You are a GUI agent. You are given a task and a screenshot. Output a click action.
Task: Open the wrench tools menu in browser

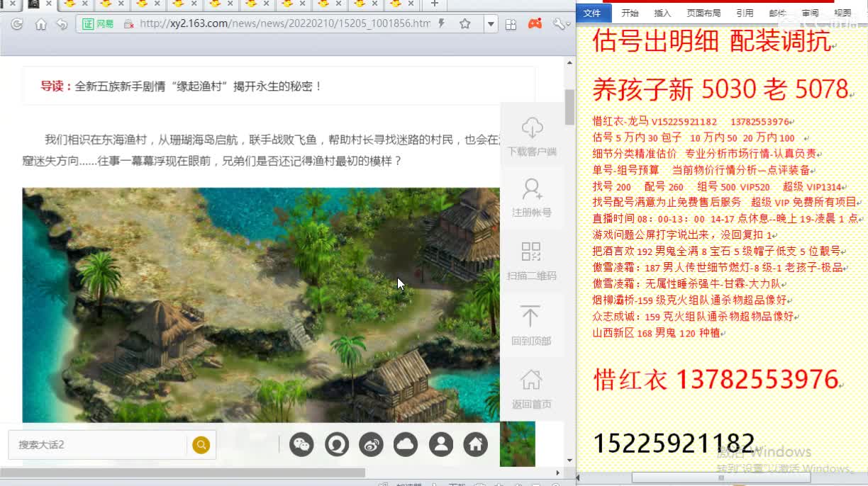coord(560,24)
